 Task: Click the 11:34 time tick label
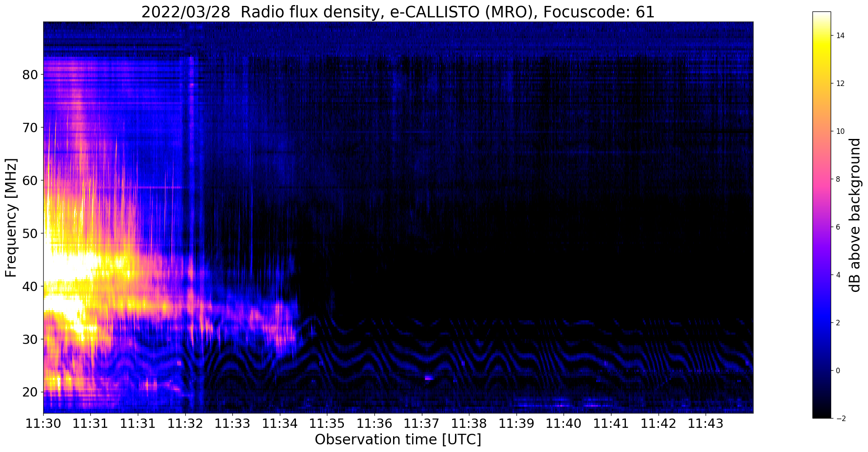coord(280,423)
